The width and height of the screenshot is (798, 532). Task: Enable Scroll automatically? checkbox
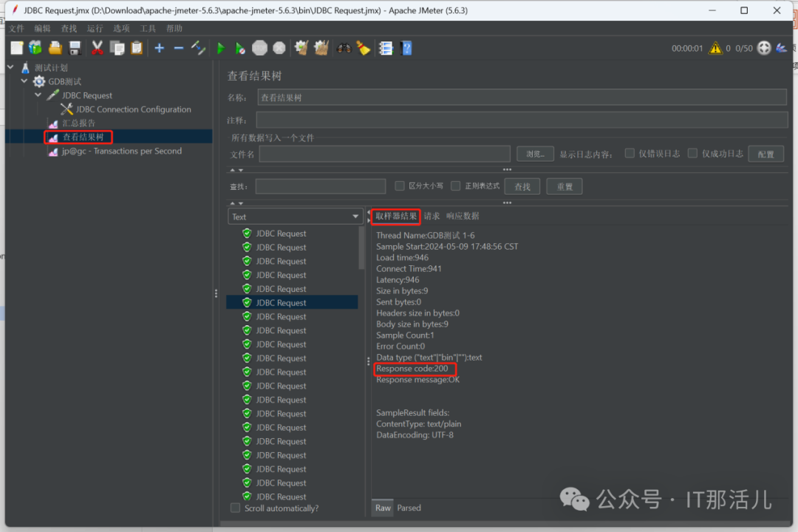pyautogui.click(x=235, y=508)
